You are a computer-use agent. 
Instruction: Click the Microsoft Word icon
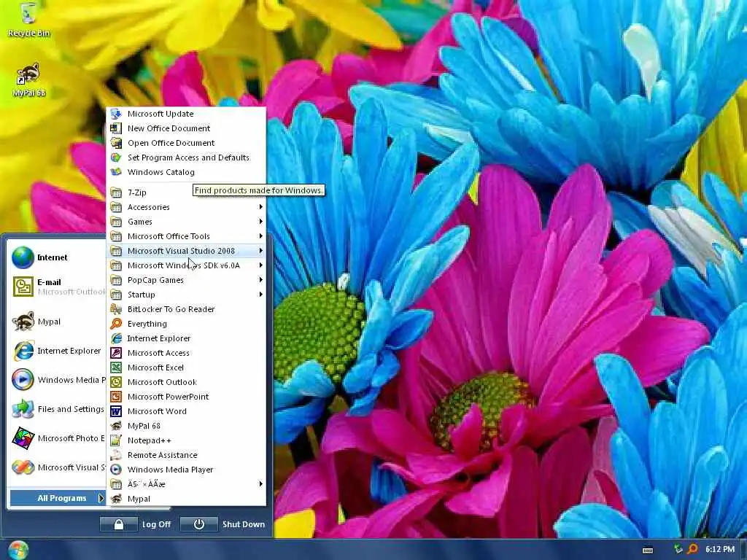click(116, 411)
